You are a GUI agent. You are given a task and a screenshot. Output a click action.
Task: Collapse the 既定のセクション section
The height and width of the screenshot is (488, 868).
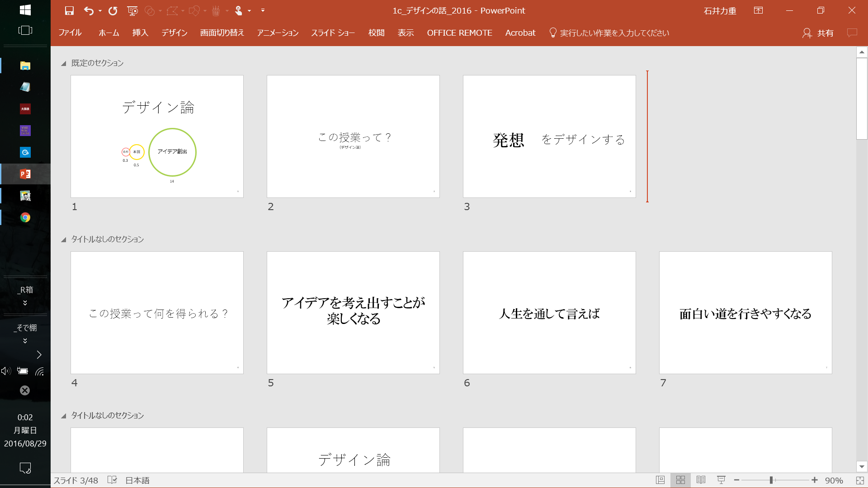coord(64,63)
